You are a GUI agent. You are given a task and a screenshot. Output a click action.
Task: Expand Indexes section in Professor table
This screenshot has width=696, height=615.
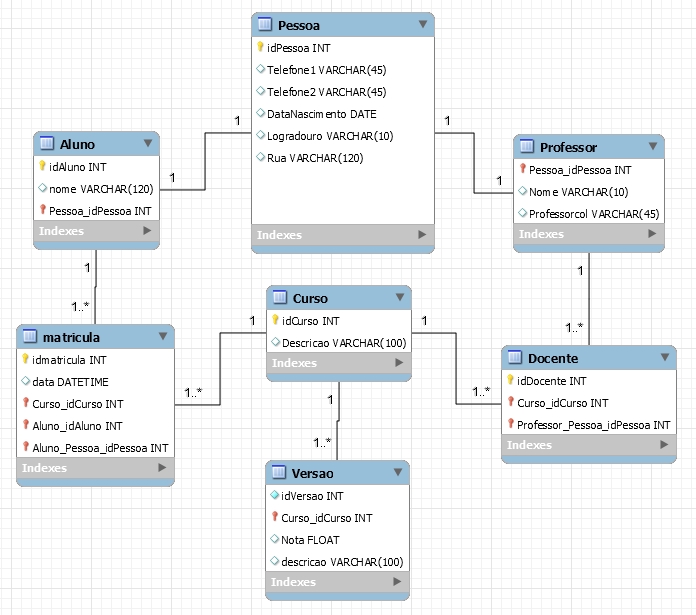[653, 234]
